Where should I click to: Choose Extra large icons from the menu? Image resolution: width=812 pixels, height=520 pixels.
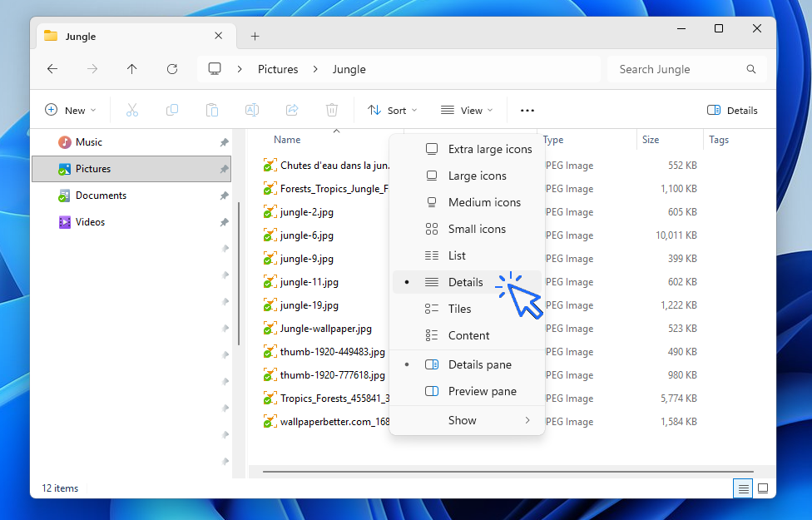point(489,149)
